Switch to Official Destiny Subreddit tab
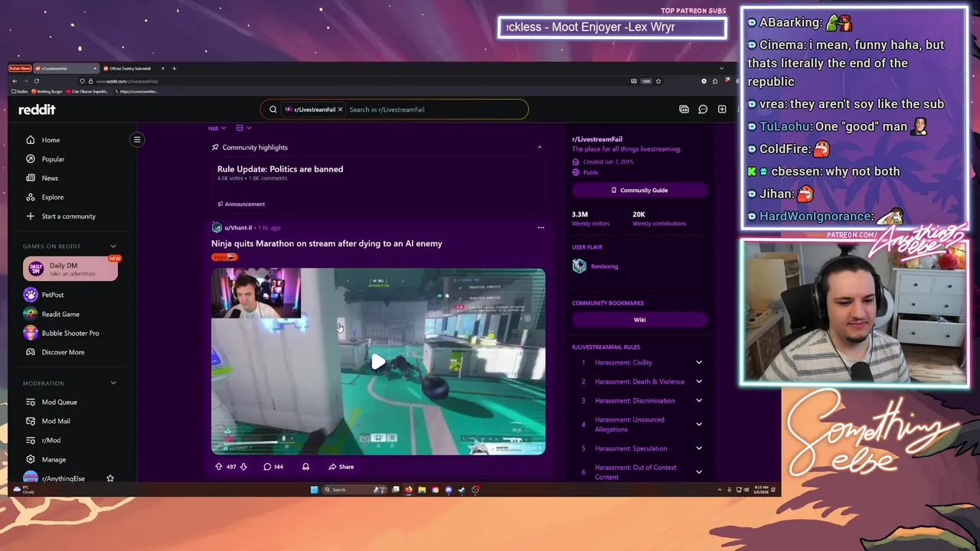 pos(134,69)
